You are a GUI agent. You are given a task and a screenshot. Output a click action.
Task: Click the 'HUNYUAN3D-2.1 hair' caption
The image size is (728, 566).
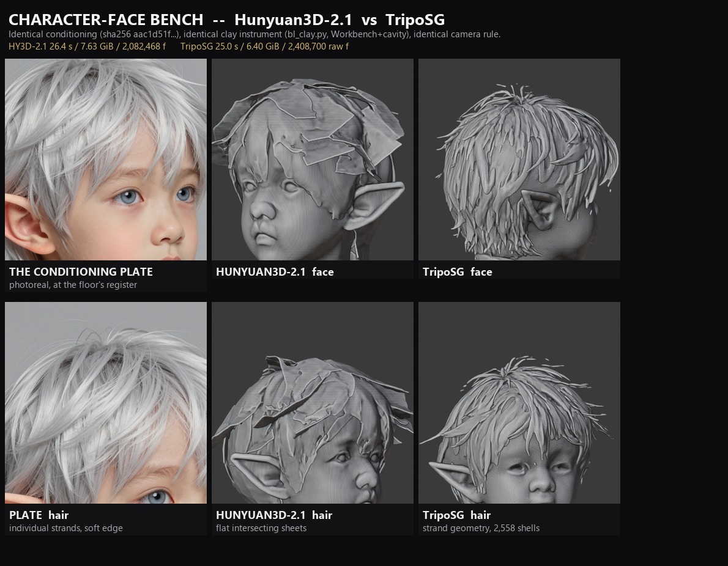coord(274,515)
